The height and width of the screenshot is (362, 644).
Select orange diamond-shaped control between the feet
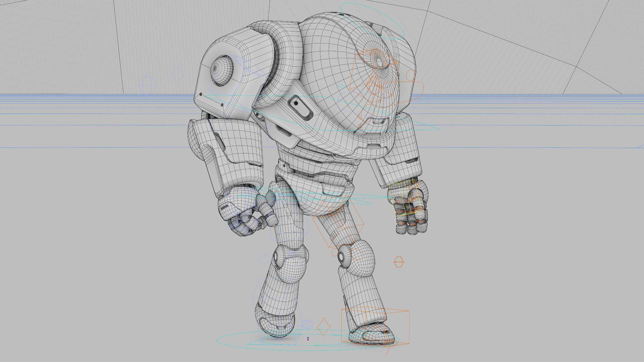click(x=324, y=327)
